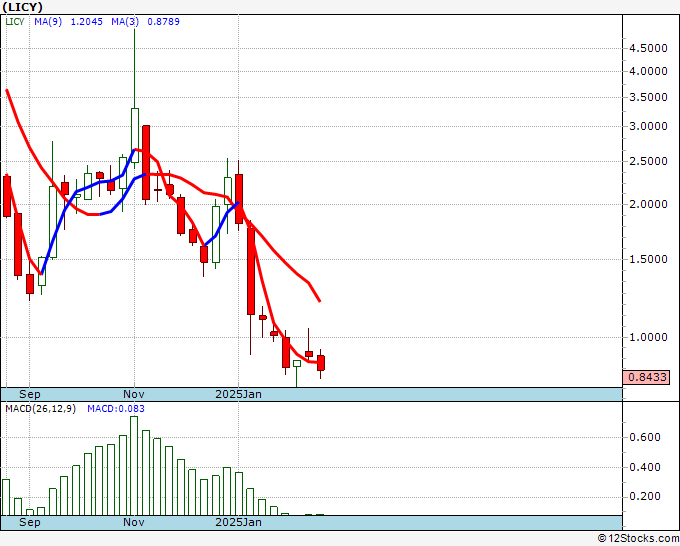Click the 2025Jan label on MACD axis

[x=239, y=522]
